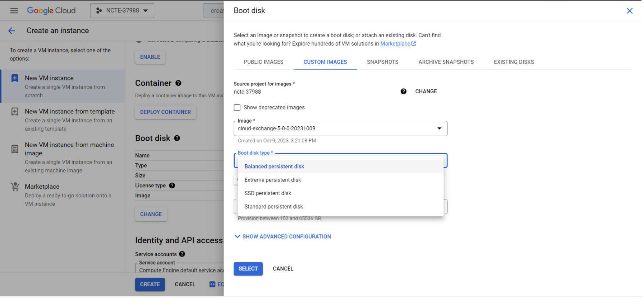Click the help icon next to Boot disk heading
This screenshot has height=305, width=644.
[x=177, y=138]
